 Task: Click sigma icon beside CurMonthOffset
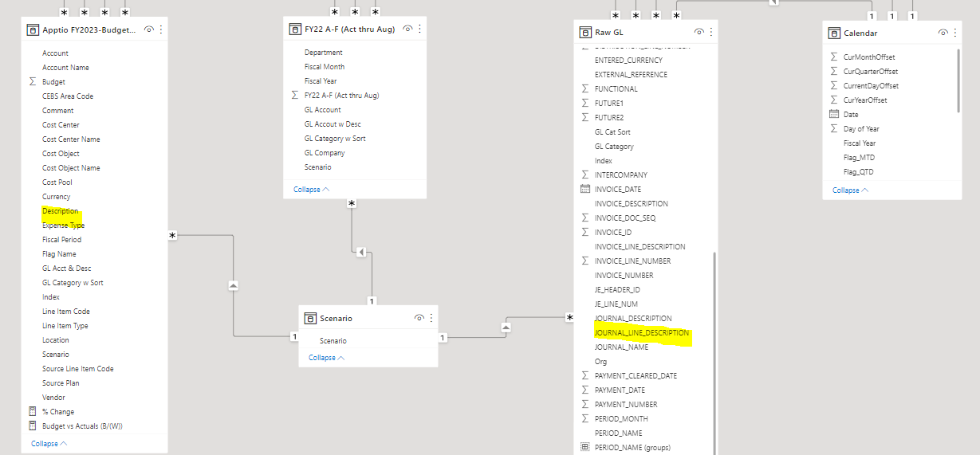coord(834,57)
